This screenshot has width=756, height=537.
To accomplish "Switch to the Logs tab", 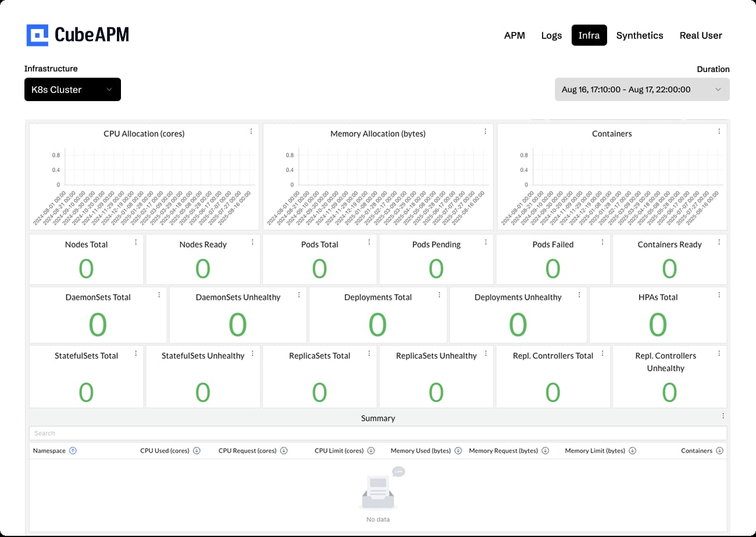I will click(551, 35).
